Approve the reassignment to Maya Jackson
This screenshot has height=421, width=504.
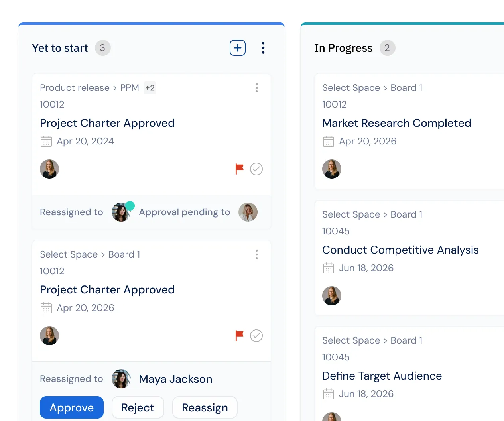click(x=72, y=407)
